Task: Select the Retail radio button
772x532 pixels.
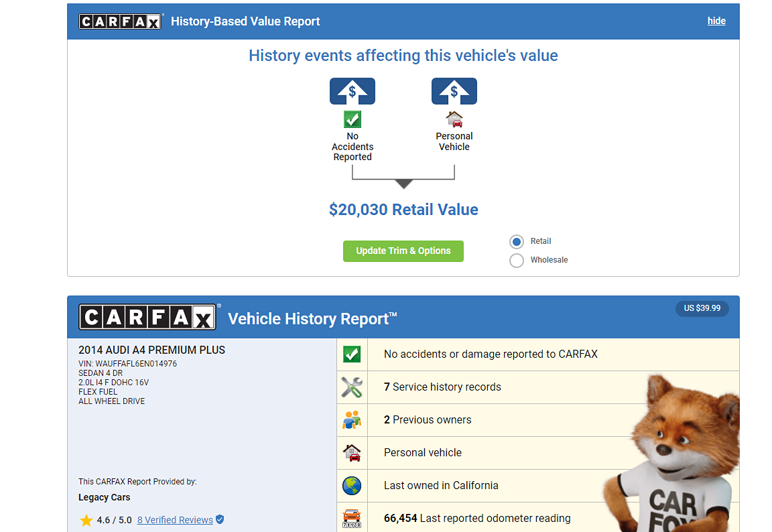Action: (517, 242)
